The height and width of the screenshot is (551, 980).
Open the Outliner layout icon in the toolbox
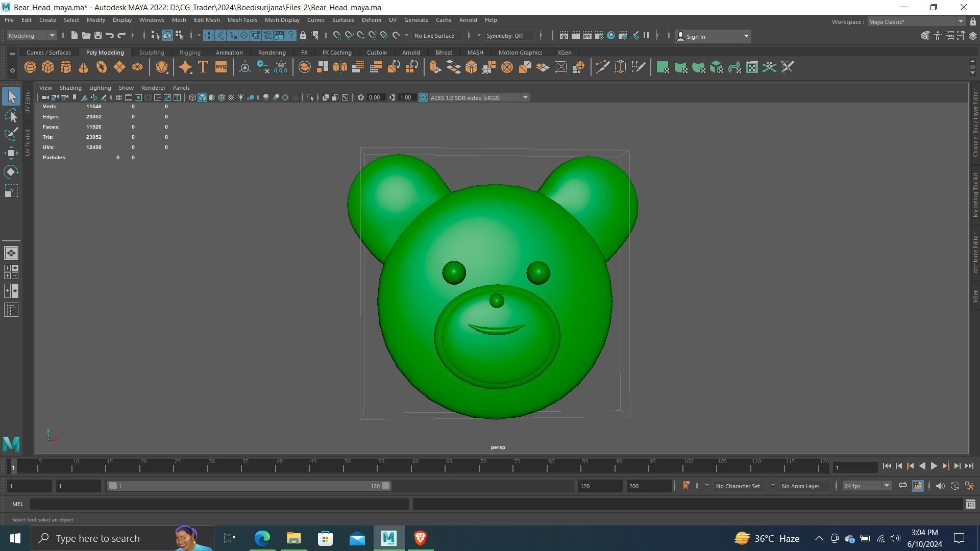[11, 310]
